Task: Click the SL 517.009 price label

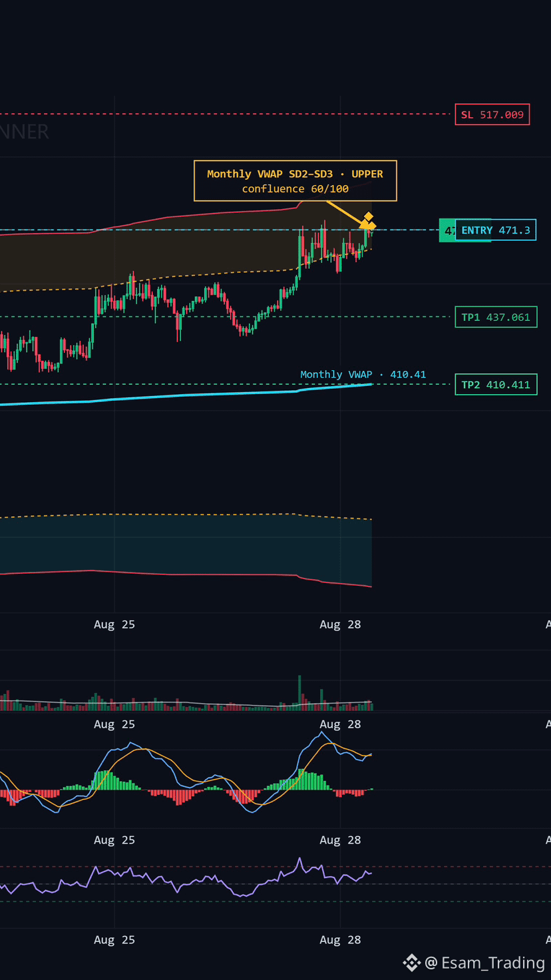Action: click(x=492, y=115)
